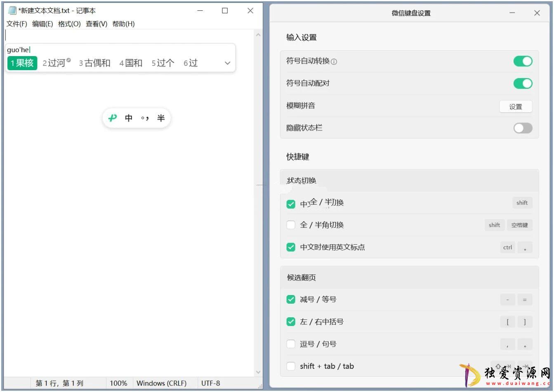Uncheck 减号/等号 paging checkbox
554x392 pixels.
(291, 300)
